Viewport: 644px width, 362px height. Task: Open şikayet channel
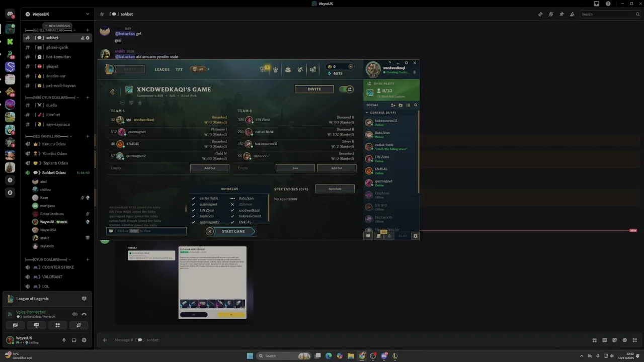pyautogui.click(x=57, y=66)
